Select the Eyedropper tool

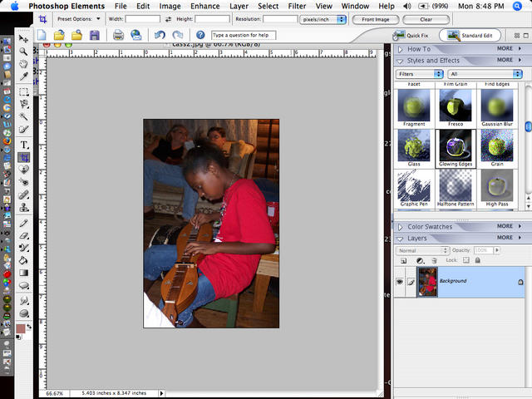pyautogui.click(x=23, y=76)
